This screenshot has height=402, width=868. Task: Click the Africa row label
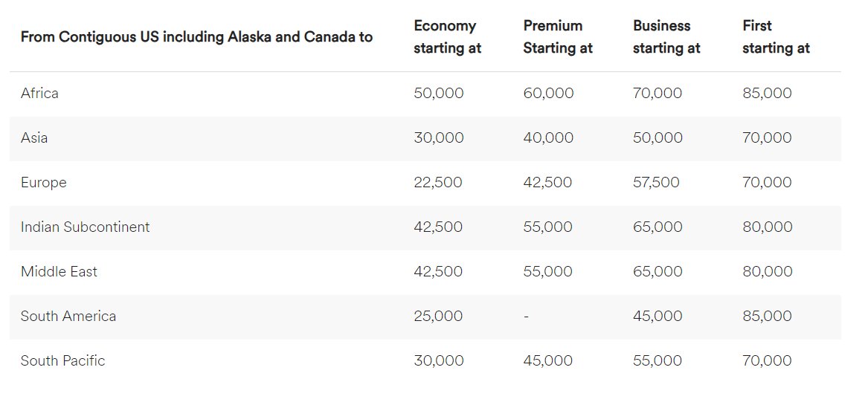tap(39, 93)
